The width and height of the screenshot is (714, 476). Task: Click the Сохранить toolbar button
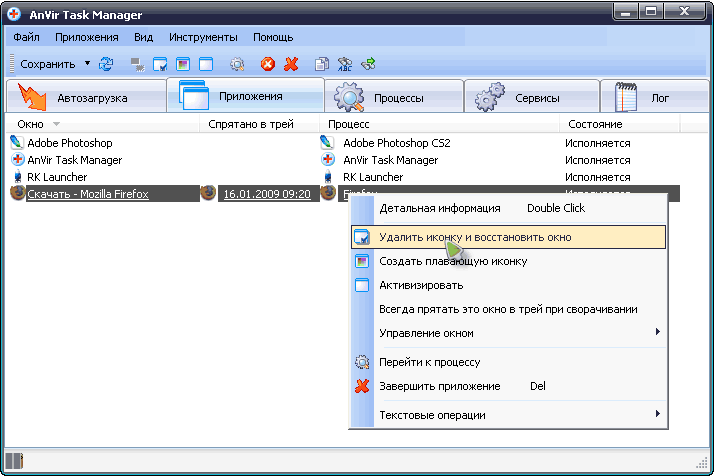click(x=47, y=64)
